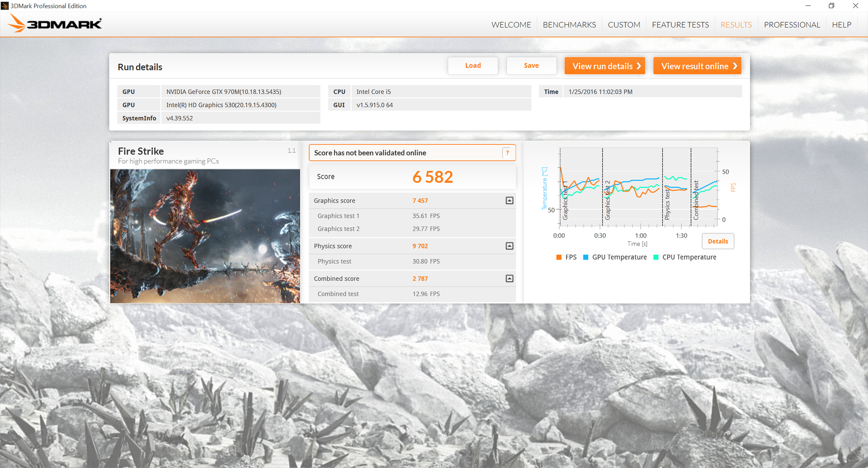This screenshot has height=468, width=868.
Task: Click the validation help question mark icon
Action: pos(507,153)
